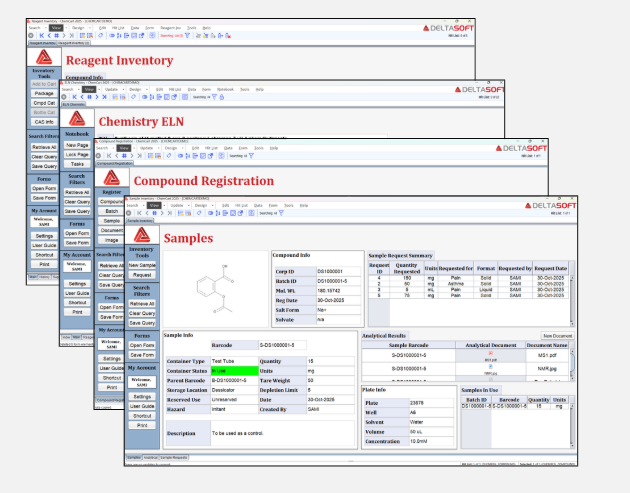Click DeltaSoft logo in Samples sidebar
This screenshot has height=493, width=630.
coord(142,235)
